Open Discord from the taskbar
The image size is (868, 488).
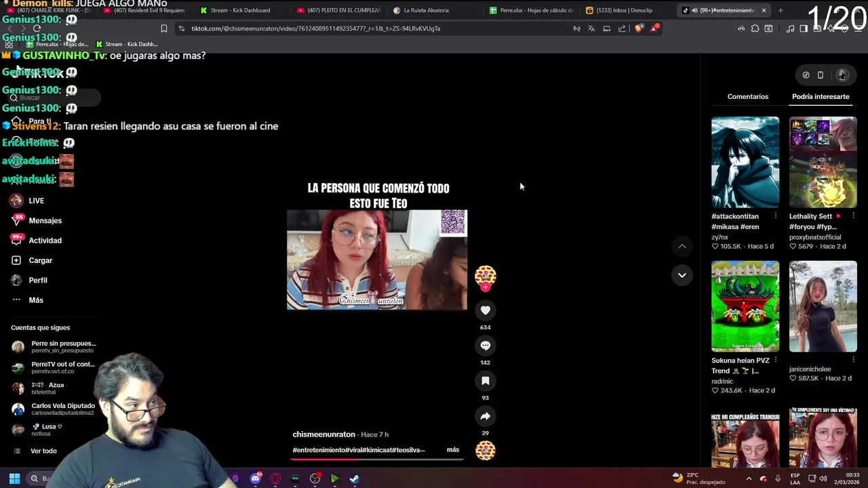click(x=256, y=479)
